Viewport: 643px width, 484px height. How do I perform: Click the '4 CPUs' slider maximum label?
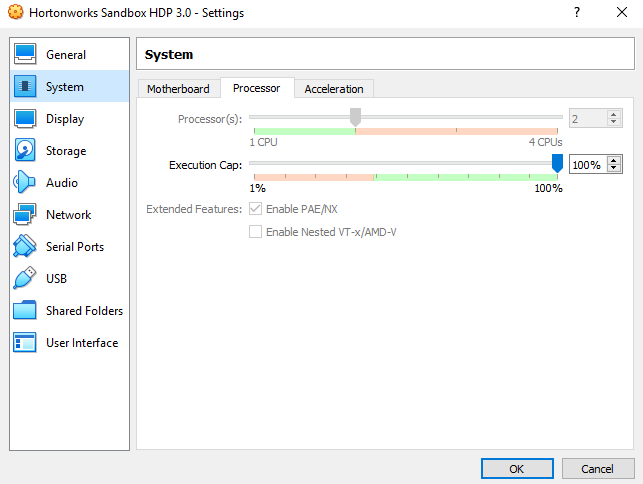[x=545, y=142]
